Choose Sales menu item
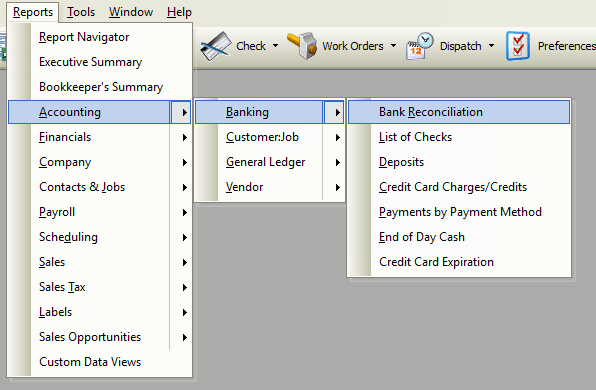This screenshot has height=390, width=596. tap(100, 262)
